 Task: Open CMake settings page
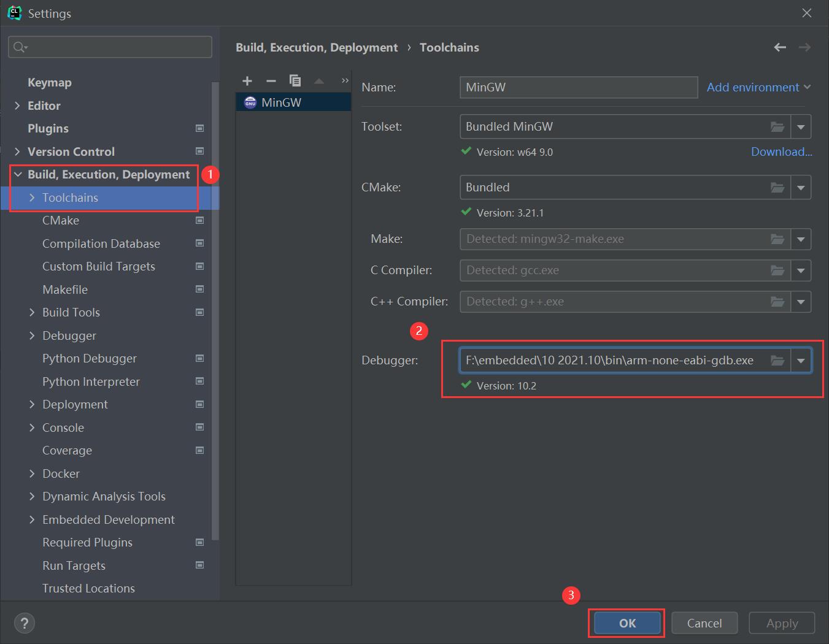pyautogui.click(x=61, y=220)
